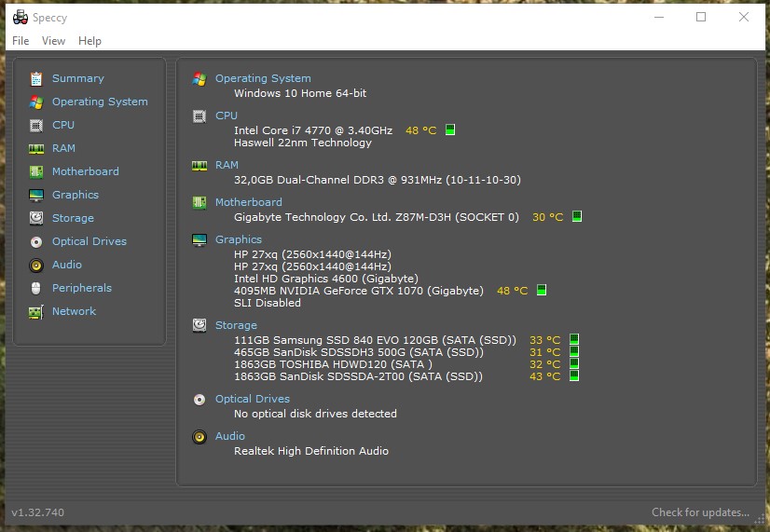
Task: Open Storage from the sidebar list
Action: [x=73, y=218]
